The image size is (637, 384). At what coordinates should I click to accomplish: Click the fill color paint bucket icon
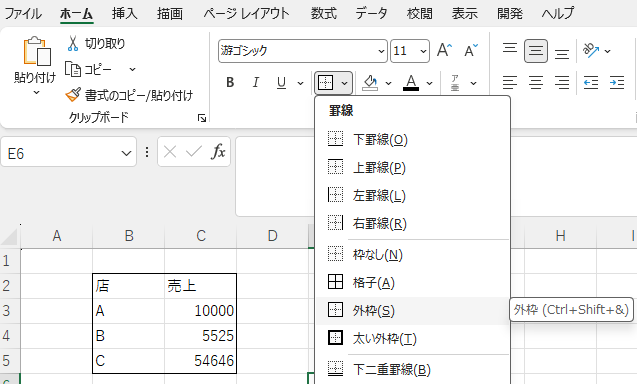(370, 83)
